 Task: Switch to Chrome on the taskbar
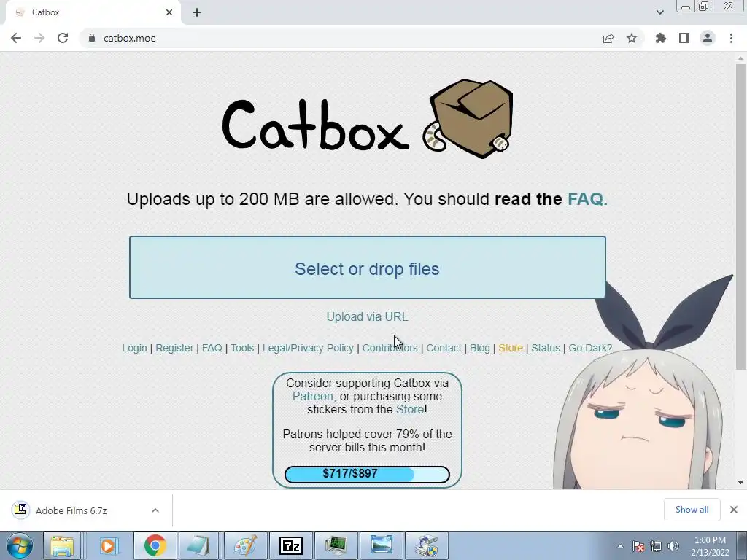pos(155,545)
